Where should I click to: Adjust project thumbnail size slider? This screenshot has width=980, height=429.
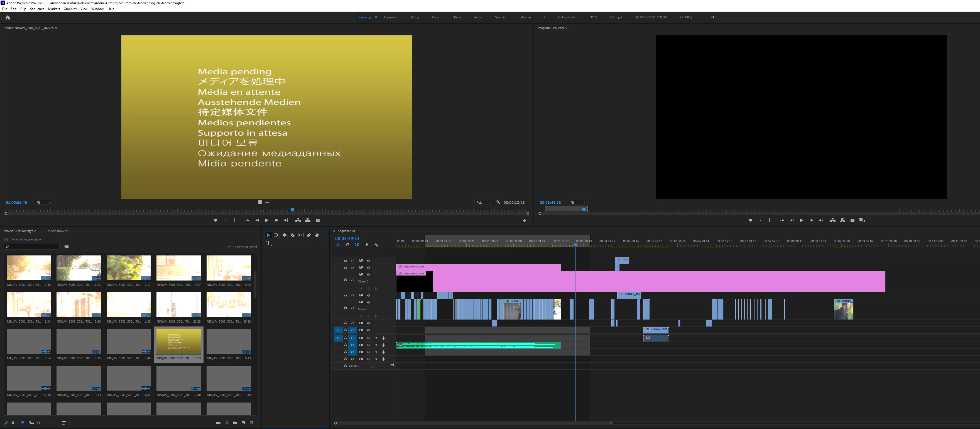(39, 423)
